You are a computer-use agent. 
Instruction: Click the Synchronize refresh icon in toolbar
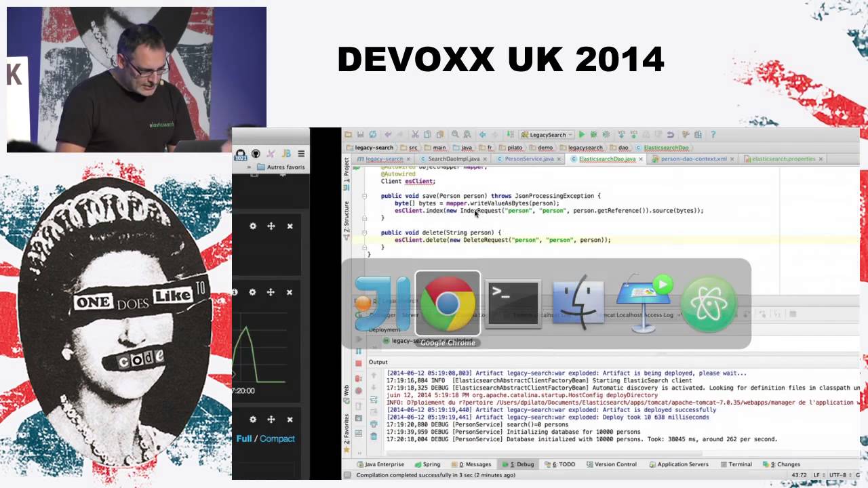[x=372, y=135]
